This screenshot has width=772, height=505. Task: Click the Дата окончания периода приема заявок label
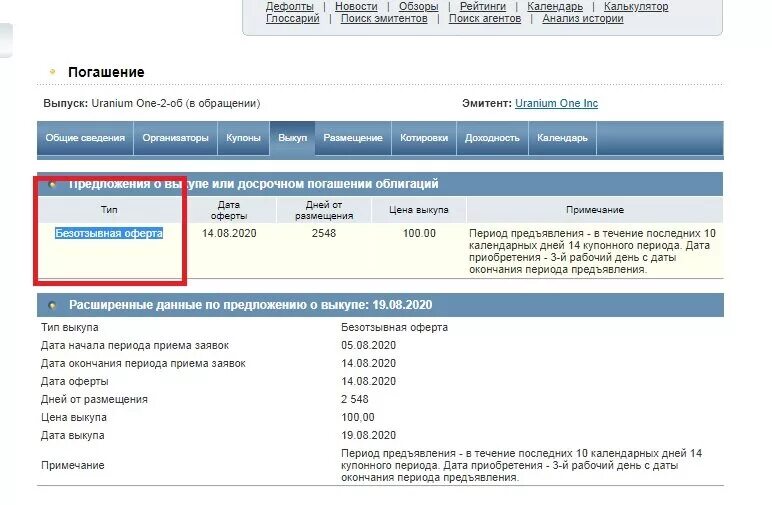click(143, 364)
